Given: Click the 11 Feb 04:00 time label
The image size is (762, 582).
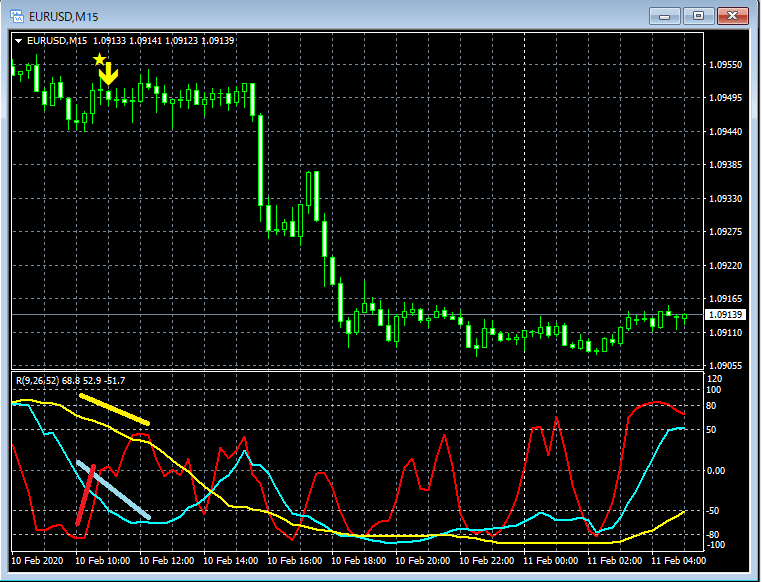Looking at the screenshot, I should (678, 561).
